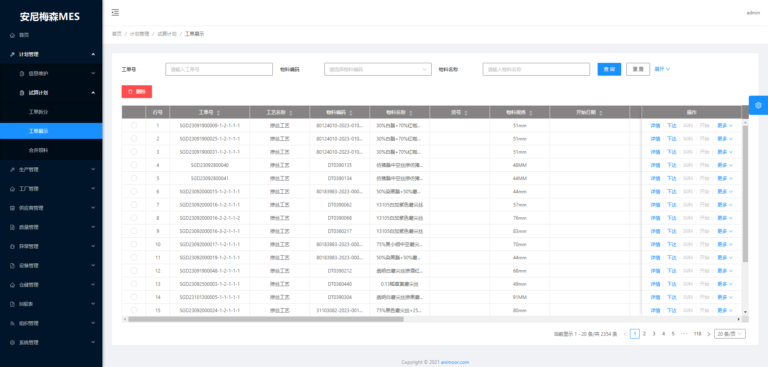768x367 pixels.
Task: Expand the 生产管理 menu chevron
Action: click(x=93, y=170)
